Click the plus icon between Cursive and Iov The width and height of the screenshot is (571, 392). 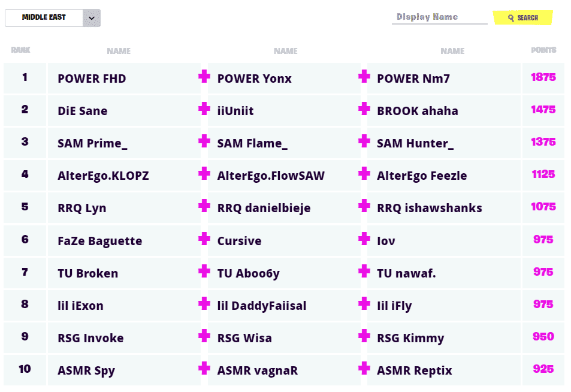364,239
